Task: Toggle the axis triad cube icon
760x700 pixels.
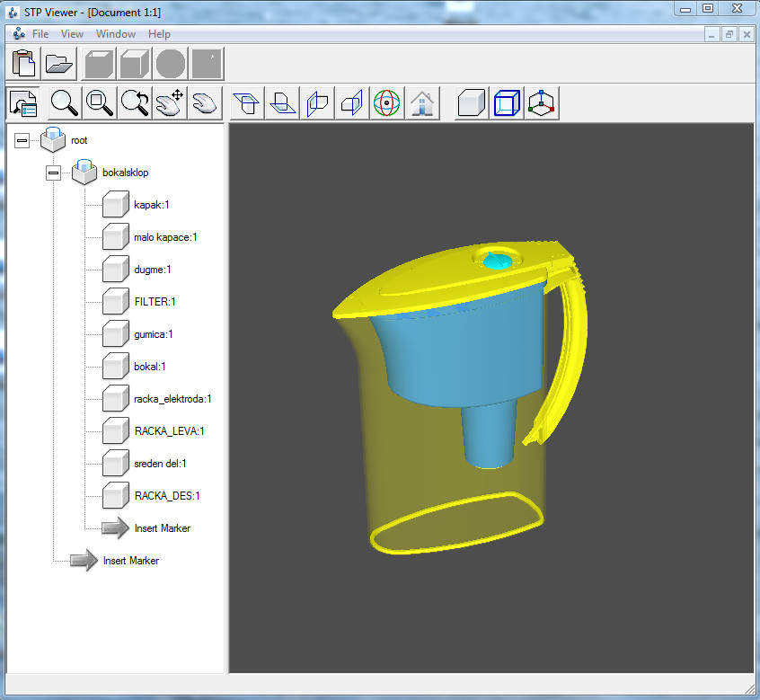Action: pyautogui.click(x=543, y=103)
